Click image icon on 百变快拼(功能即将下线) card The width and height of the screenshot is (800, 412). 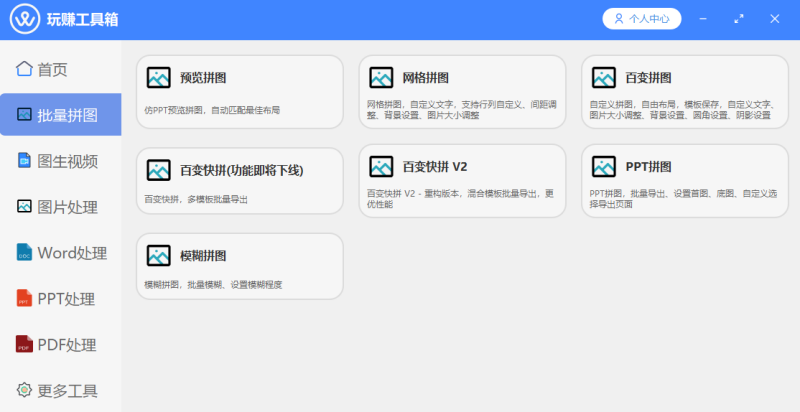(x=159, y=170)
